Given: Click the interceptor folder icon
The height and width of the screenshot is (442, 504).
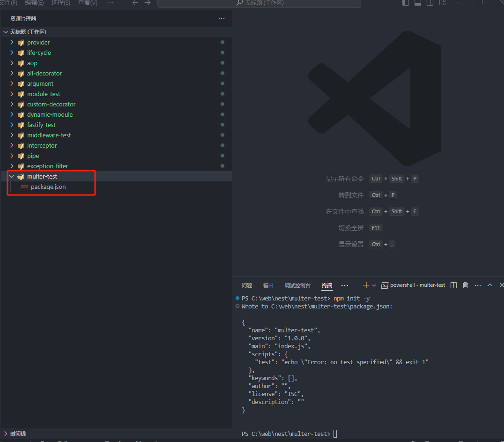Looking at the screenshot, I should point(21,146).
